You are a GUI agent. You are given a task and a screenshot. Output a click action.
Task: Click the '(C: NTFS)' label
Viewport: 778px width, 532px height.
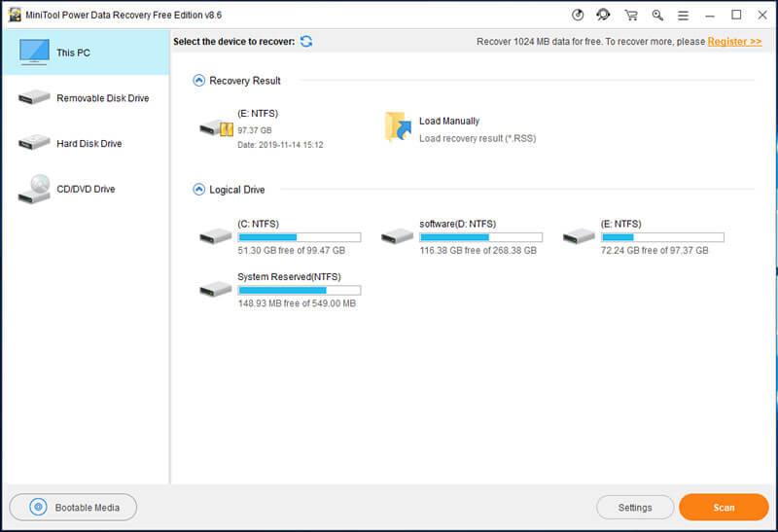click(258, 224)
